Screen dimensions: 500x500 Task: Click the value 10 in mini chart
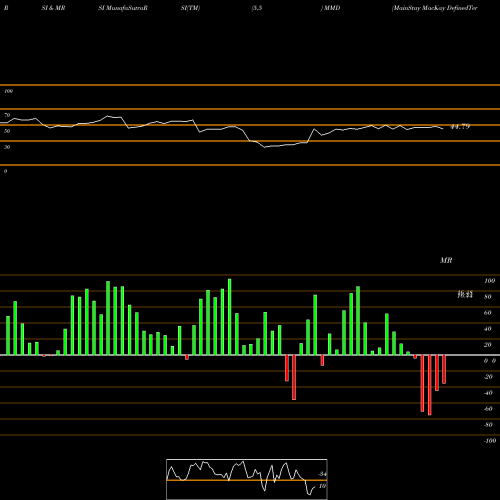pos(322,486)
